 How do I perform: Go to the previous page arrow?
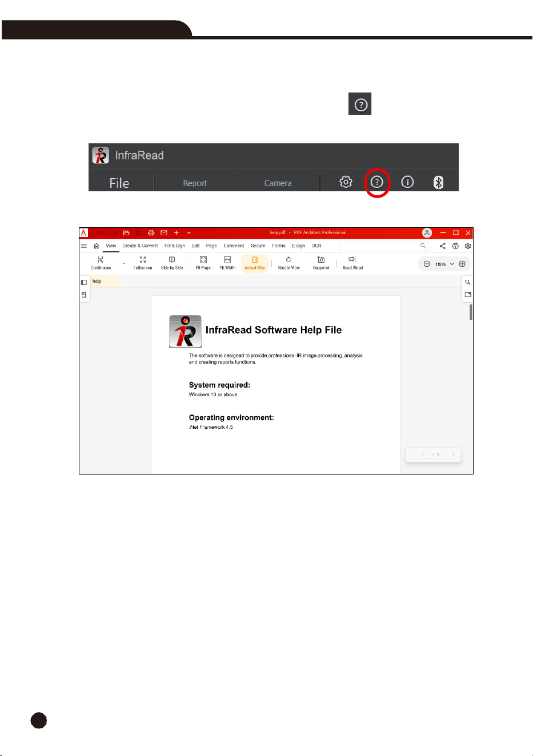click(x=414, y=455)
